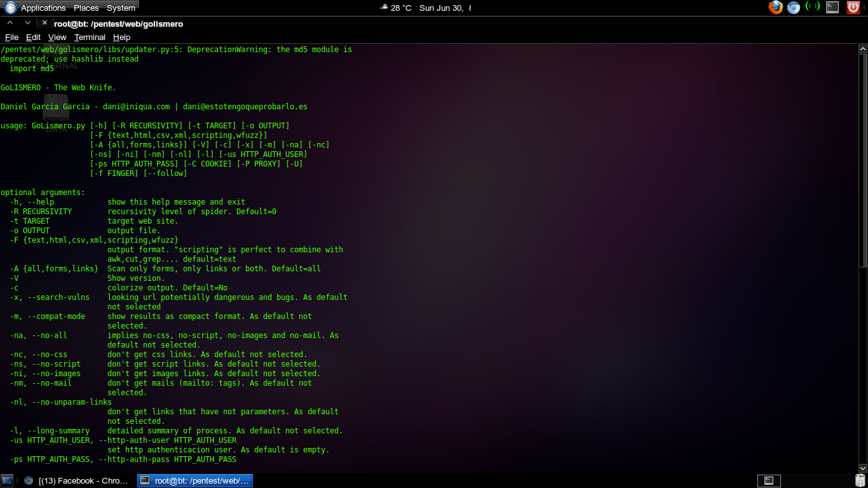Screen dimensions: 868x488
Task: Click the terminal window down-arrow button
Action: click(27, 23)
